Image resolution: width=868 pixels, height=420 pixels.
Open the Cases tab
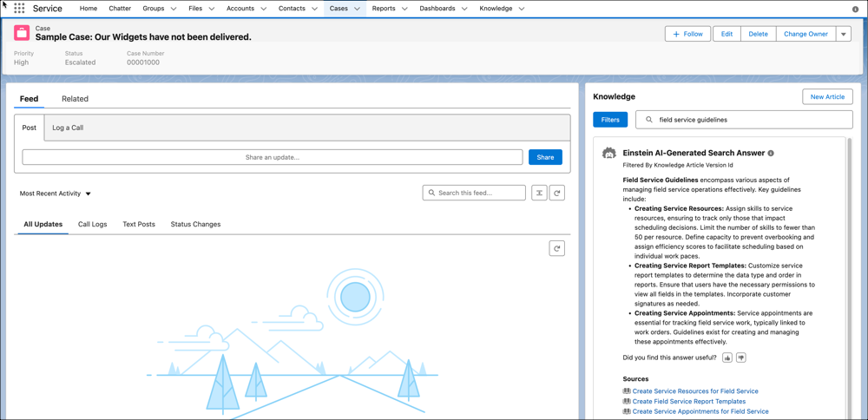click(x=339, y=9)
